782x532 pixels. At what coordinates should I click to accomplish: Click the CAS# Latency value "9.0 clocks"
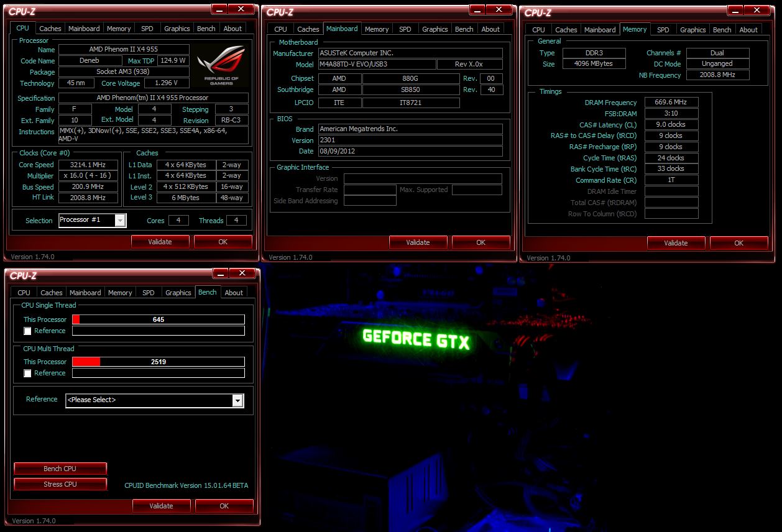(671, 125)
